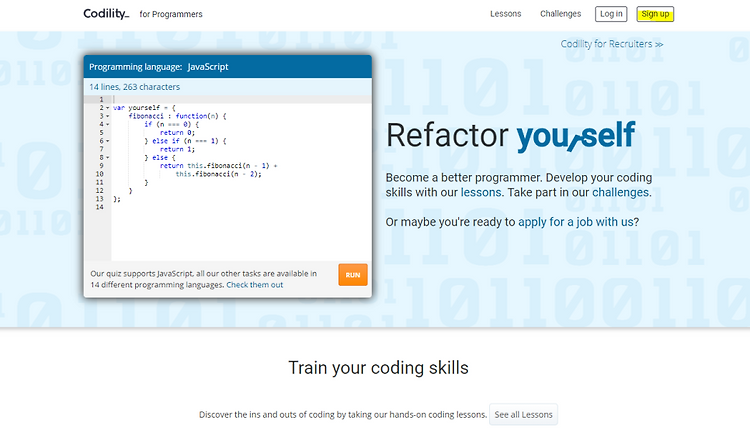750x430 pixels.
Task: Open the Check them out link
Action: click(x=254, y=285)
